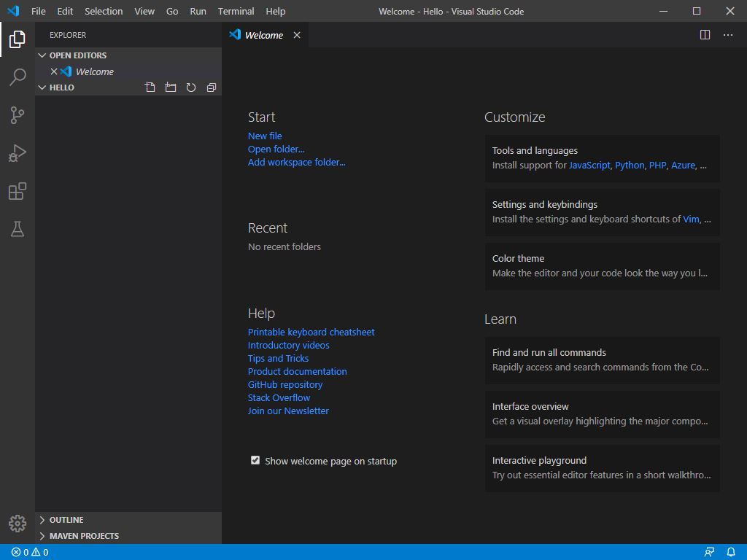The width and height of the screenshot is (747, 560).
Task: Close the Welcome tab with X
Action: [297, 35]
